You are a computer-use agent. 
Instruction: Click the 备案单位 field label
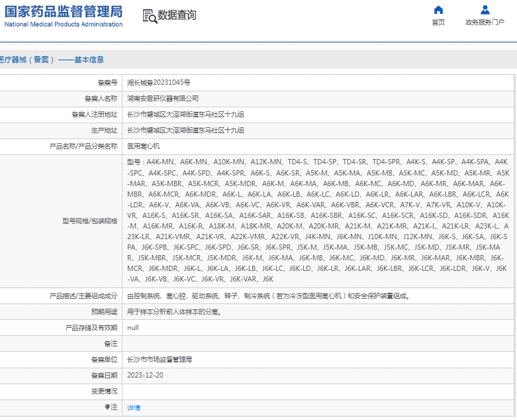point(104,359)
